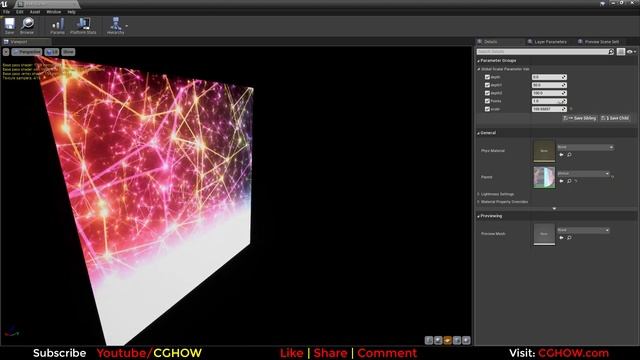Toggle the scale parameter checkbox
640x360 pixels.
click(487, 109)
